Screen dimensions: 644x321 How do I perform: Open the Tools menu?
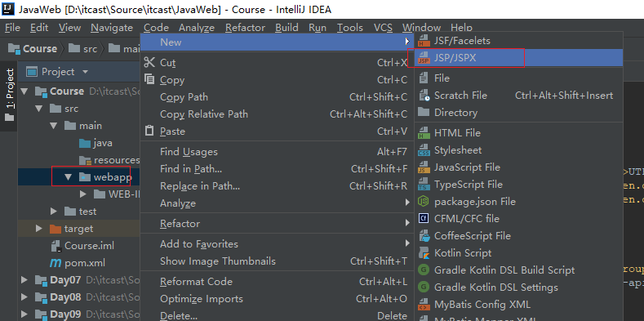pos(350,28)
